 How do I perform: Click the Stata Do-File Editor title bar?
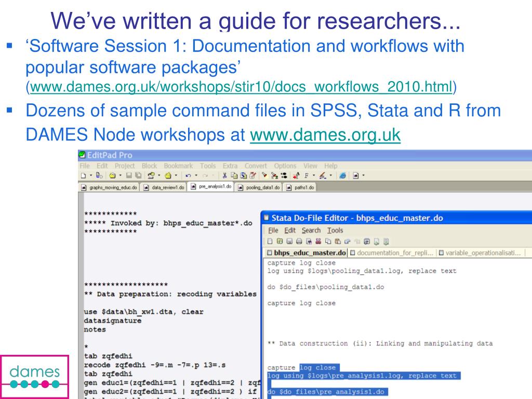tap(396, 218)
